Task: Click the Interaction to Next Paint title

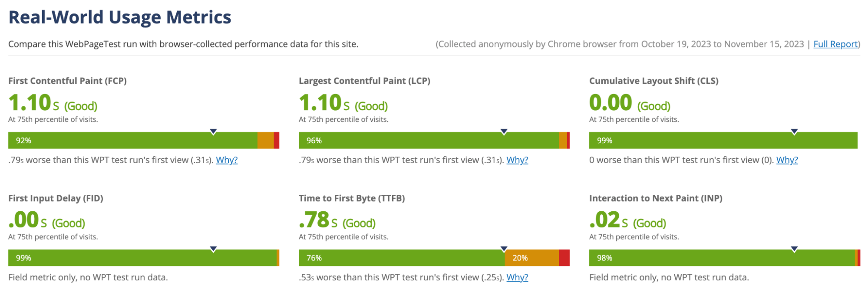Action: pos(656,198)
